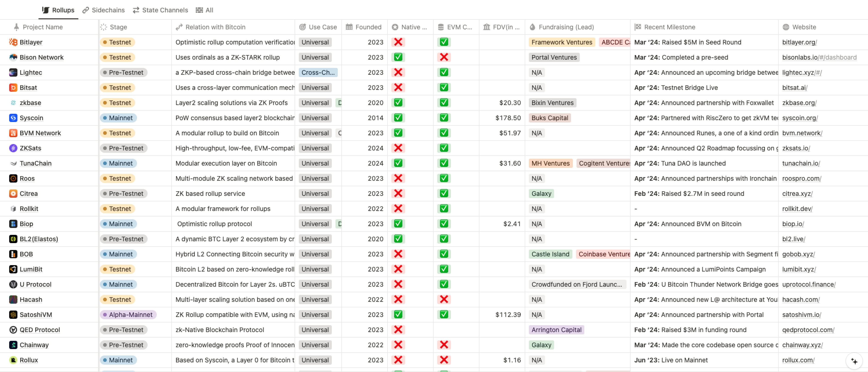Click the U Protocol logo icon
868x372 pixels.
point(13,285)
